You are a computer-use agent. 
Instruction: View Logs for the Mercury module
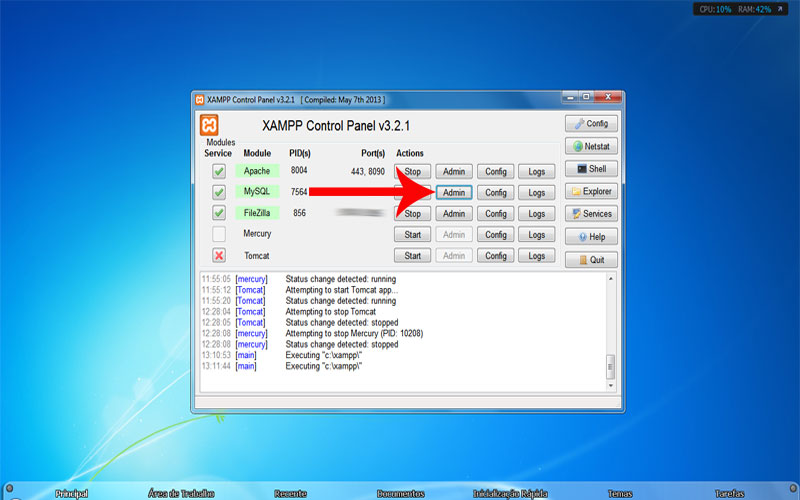(x=536, y=235)
